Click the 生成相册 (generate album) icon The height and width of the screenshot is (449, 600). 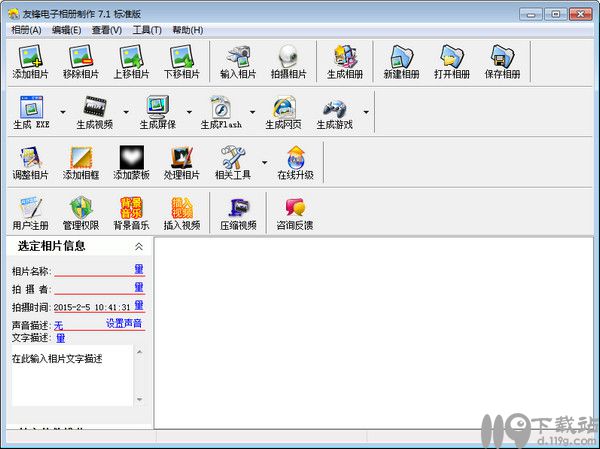(x=345, y=57)
